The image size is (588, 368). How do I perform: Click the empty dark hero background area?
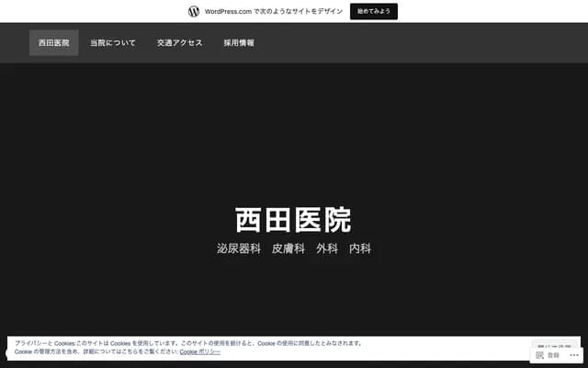[294, 138]
